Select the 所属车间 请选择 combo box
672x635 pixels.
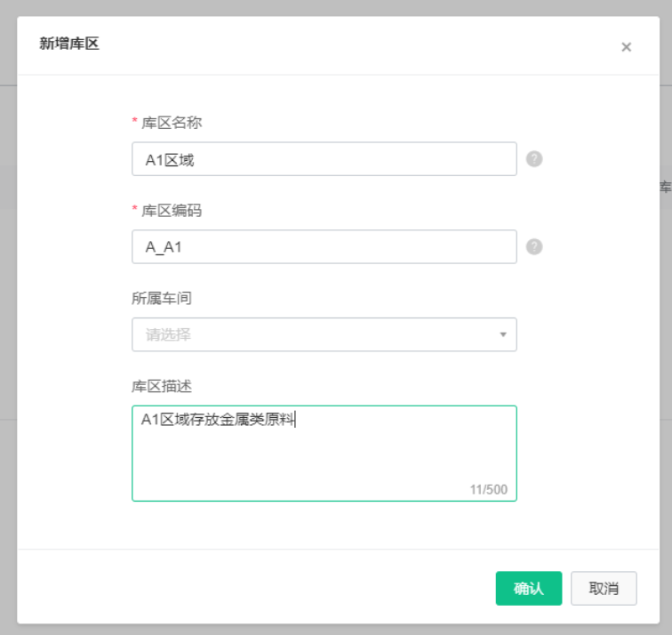[x=324, y=334]
